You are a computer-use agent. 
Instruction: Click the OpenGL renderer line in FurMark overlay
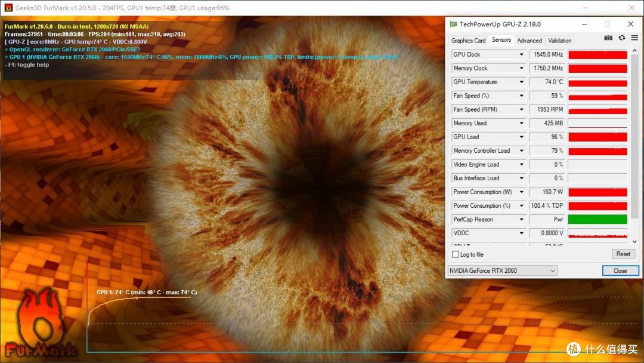[72, 50]
